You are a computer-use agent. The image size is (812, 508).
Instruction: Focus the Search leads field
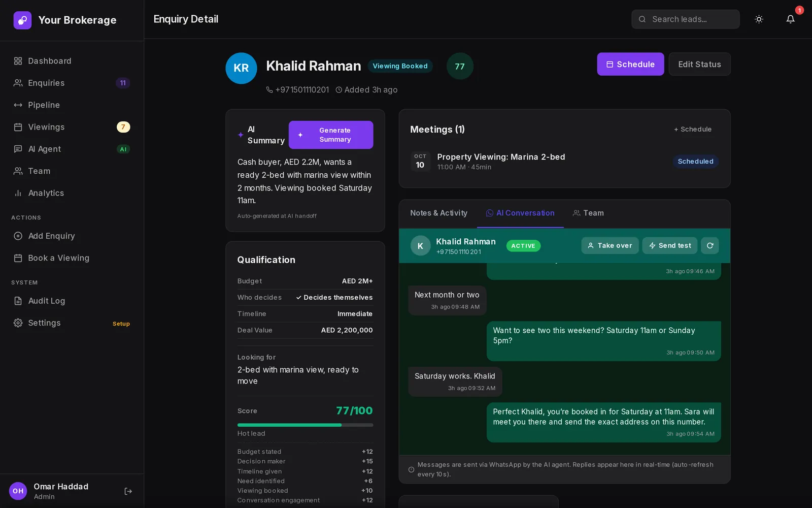point(685,19)
